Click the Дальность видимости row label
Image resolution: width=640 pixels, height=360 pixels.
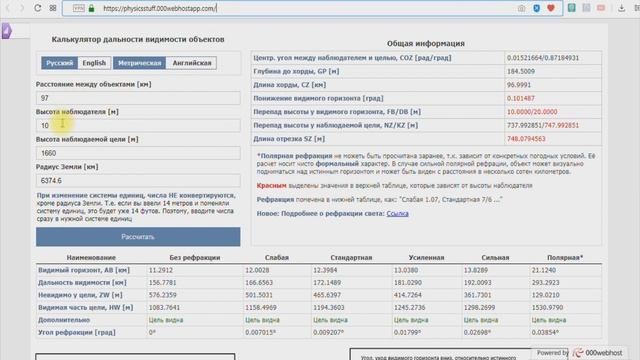pos(82,282)
